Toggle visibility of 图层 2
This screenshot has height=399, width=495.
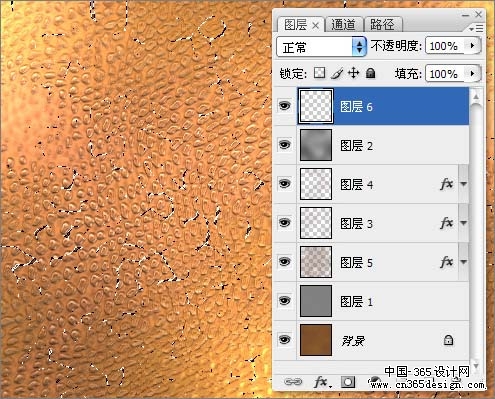(x=284, y=145)
